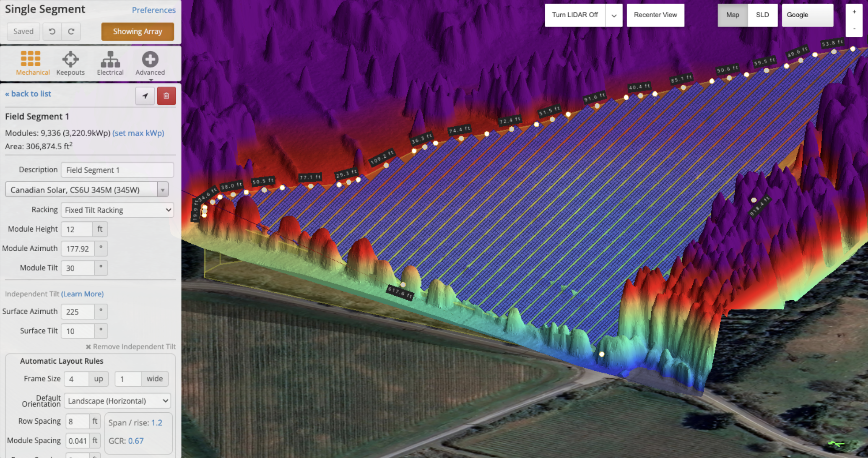This screenshot has height=458, width=868.
Task: Click the Area 306,874.5 ft² text
Action: tap(39, 146)
